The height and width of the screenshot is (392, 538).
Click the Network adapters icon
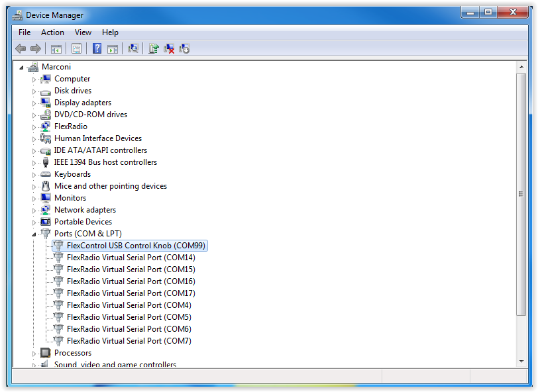(45, 210)
